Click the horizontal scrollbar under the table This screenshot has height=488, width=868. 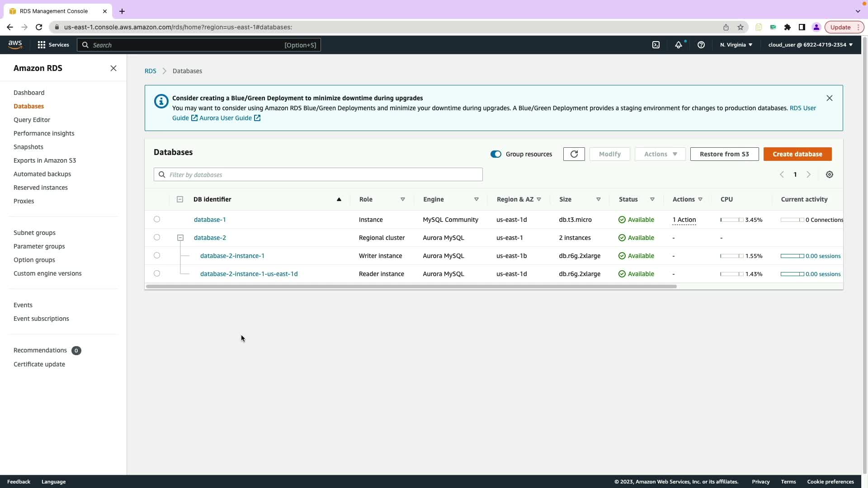click(x=410, y=286)
